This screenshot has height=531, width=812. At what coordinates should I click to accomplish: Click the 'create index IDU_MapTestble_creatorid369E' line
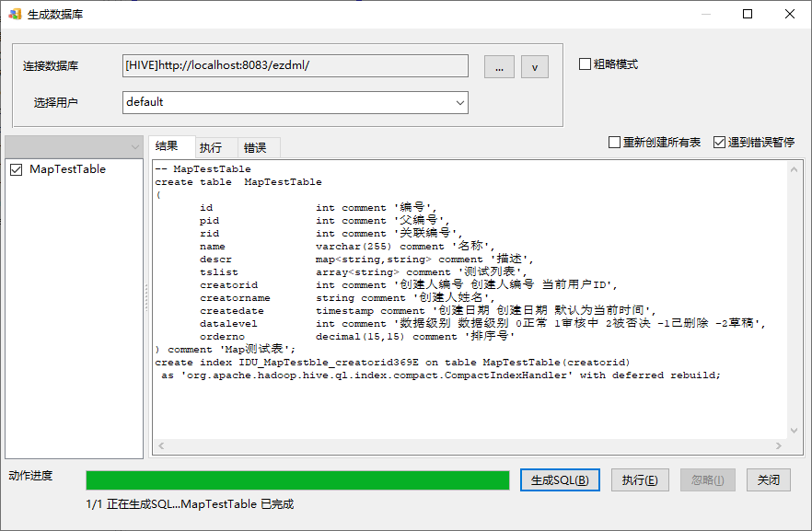392,363
